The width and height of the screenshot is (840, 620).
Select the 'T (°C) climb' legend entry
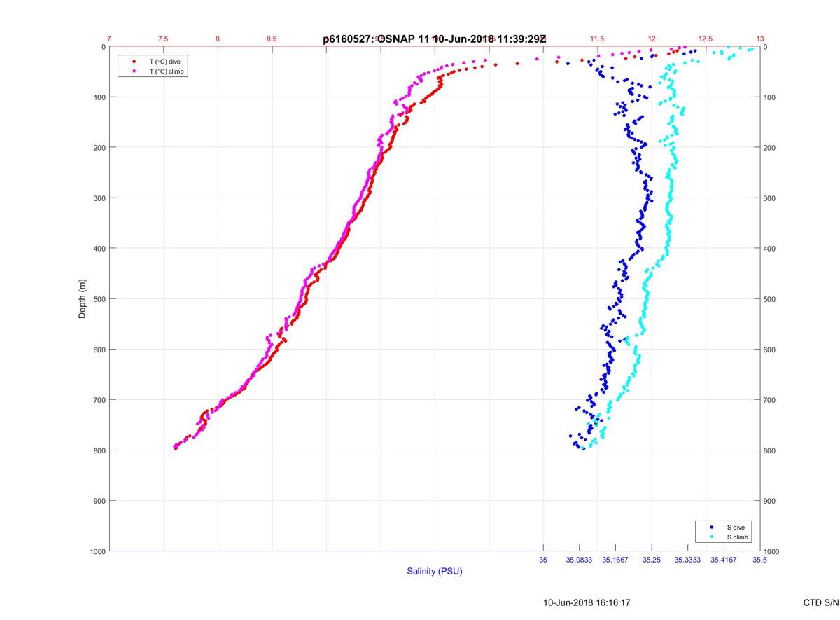pos(167,71)
